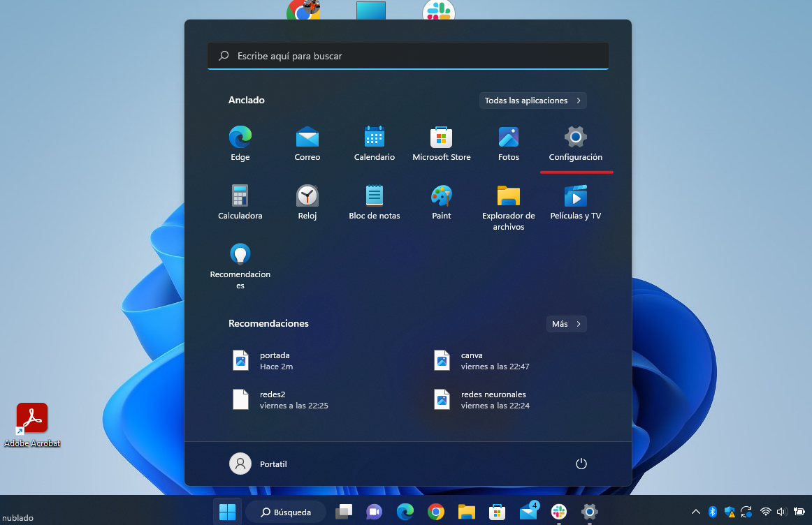The image size is (812, 525).
Task: Open the Portatil user account menu
Action: coord(259,464)
